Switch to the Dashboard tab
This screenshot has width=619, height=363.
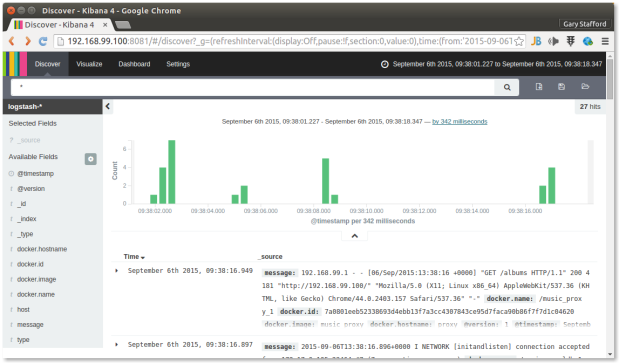coord(134,64)
